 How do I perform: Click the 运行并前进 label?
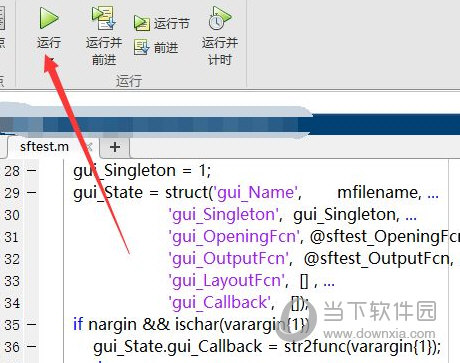tap(104, 51)
